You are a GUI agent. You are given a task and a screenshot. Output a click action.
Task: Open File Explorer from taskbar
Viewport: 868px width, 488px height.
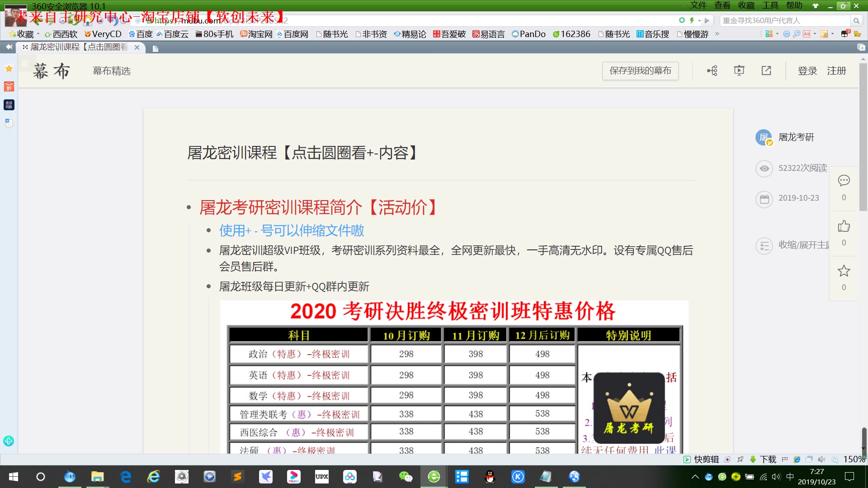pos(97,477)
